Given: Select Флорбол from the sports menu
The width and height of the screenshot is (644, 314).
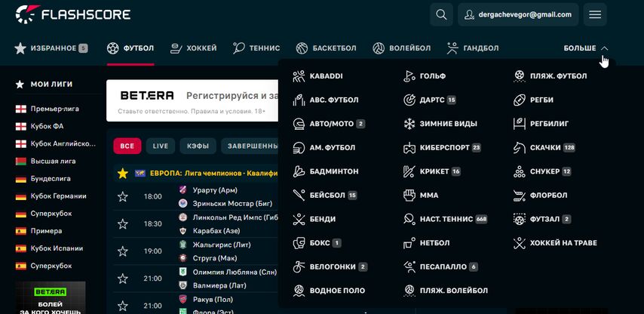Looking at the screenshot, I should [549, 195].
